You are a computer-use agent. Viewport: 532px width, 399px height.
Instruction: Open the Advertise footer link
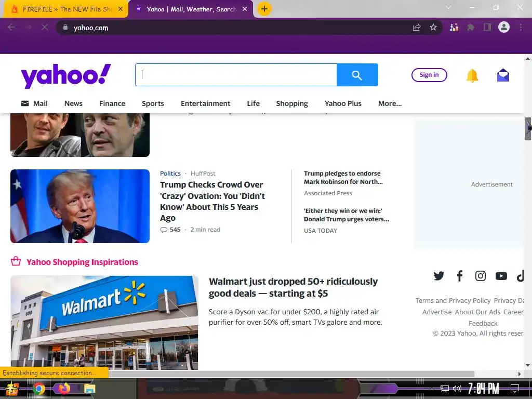(437, 312)
